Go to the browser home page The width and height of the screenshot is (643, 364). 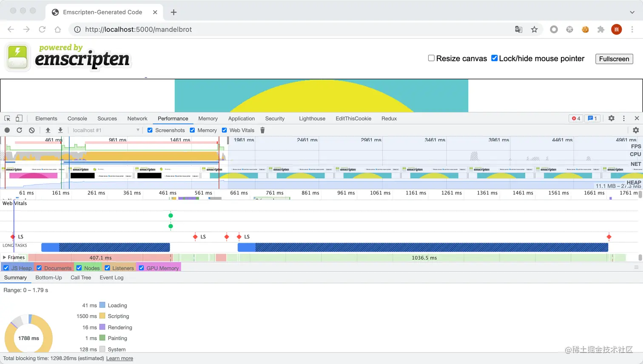point(58,29)
